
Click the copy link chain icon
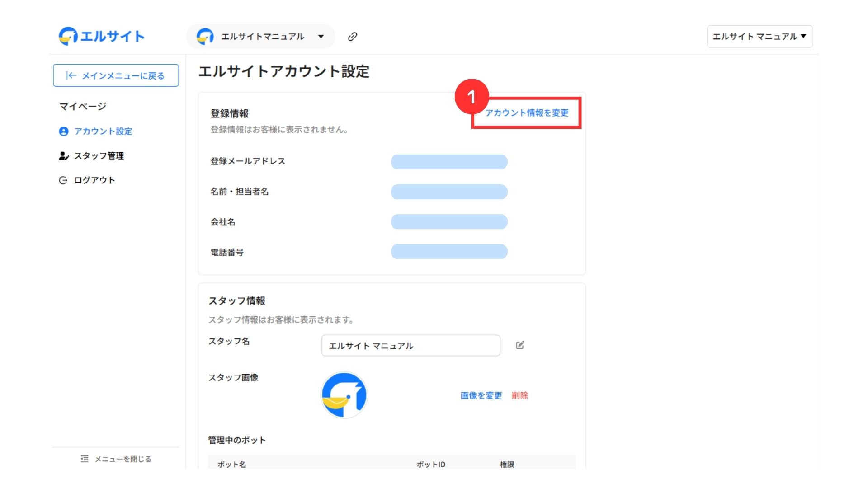pyautogui.click(x=352, y=37)
